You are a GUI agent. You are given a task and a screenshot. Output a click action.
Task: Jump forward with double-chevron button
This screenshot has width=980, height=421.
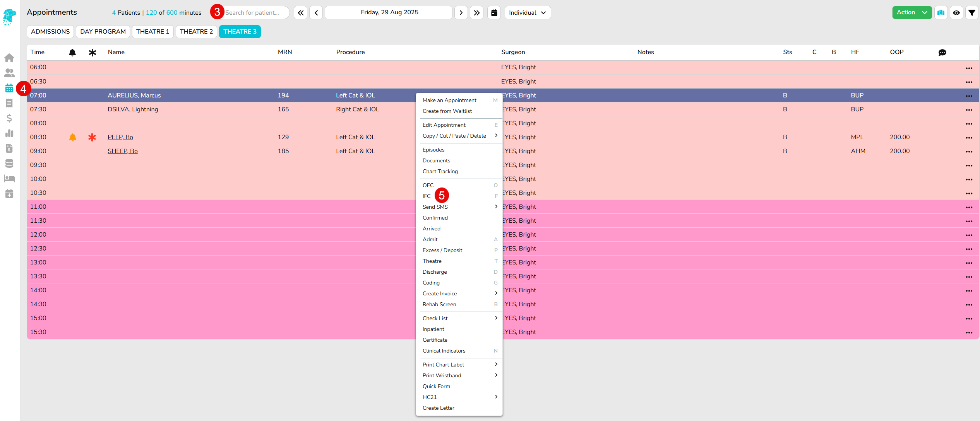pyautogui.click(x=477, y=13)
